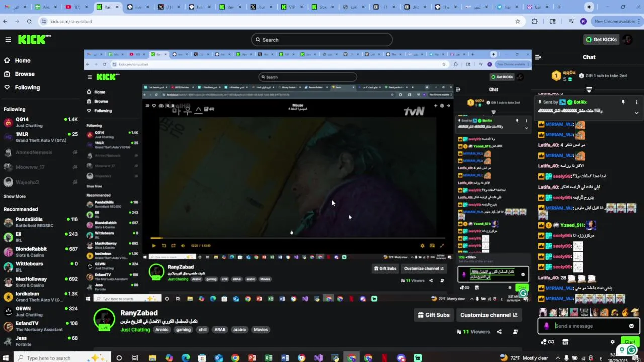Click the user-add icon next to share
This screenshot has width=644, height=362.
point(515,332)
